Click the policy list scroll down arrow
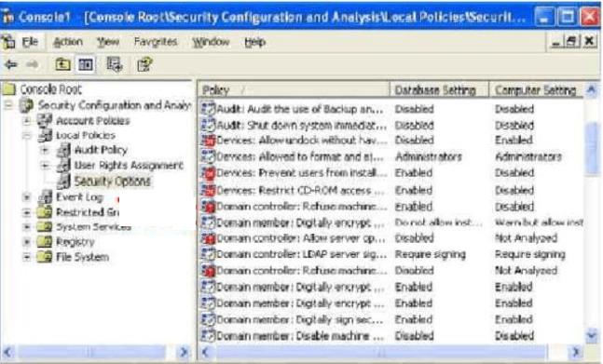The image size is (603, 364). pyautogui.click(x=592, y=336)
